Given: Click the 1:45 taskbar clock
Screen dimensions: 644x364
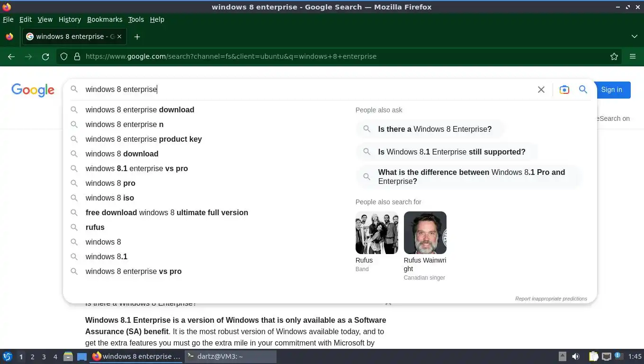Looking at the screenshot, I should pos(635,356).
